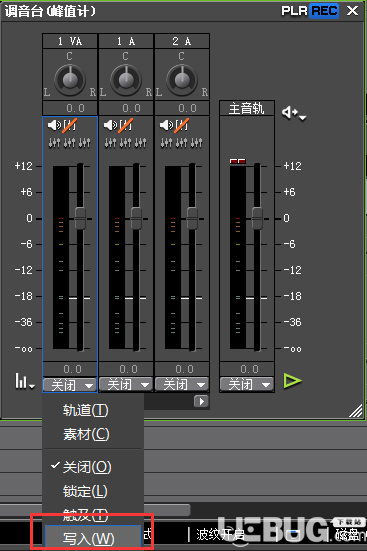This screenshot has height=551, width=367.
Task: Toggle solo on track 1 VA
Action: [x=70, y=125]
